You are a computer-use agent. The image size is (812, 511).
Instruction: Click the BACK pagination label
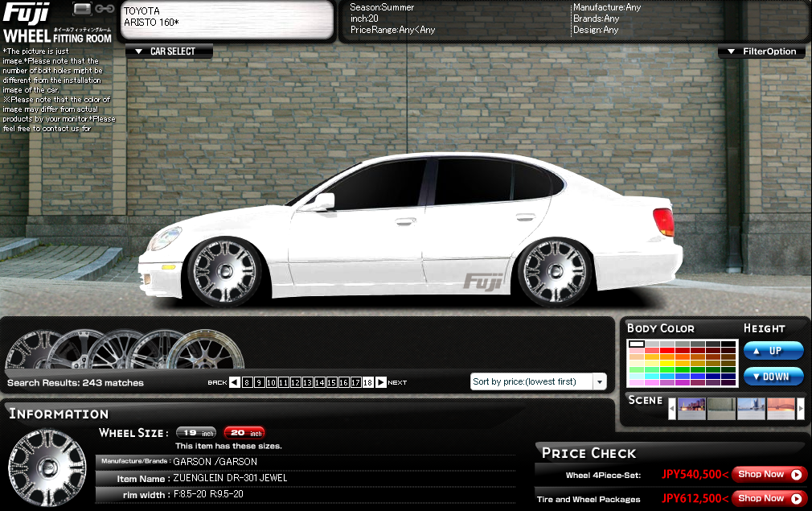click(218, 382)
